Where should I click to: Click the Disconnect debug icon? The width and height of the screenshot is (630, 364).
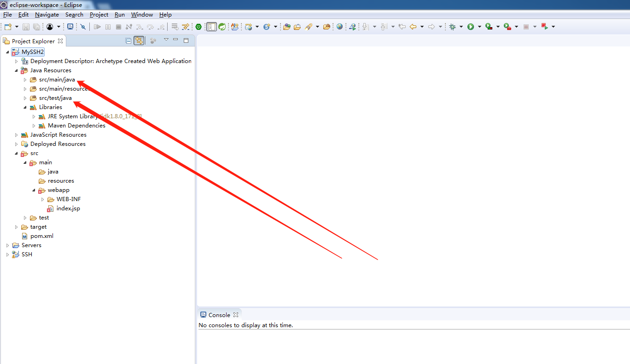[x=128, y=27]
